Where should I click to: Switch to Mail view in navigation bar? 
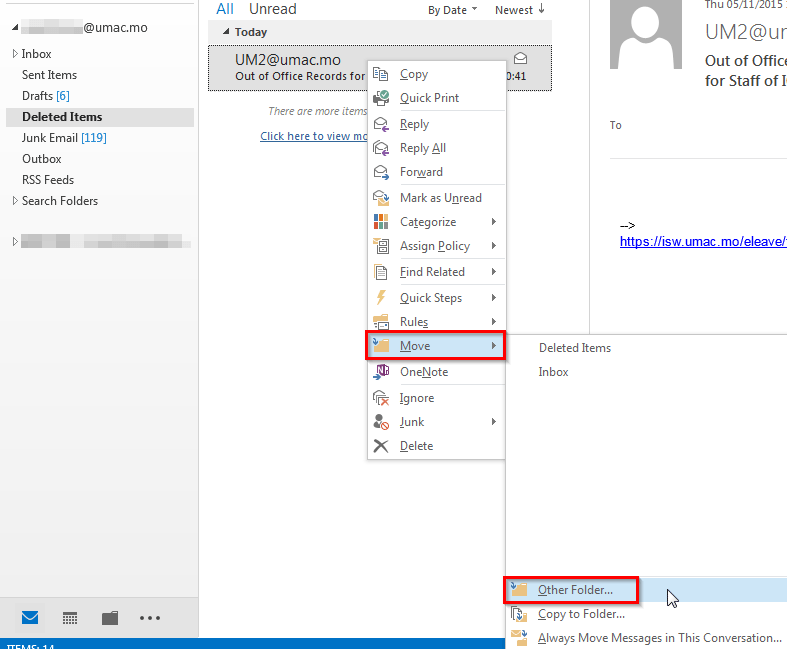[x=31, y=618]
